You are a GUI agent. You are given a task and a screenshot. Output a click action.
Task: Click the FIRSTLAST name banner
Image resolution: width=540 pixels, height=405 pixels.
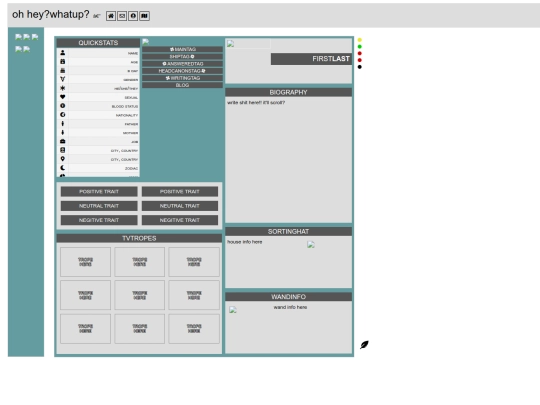click(311, 59)
